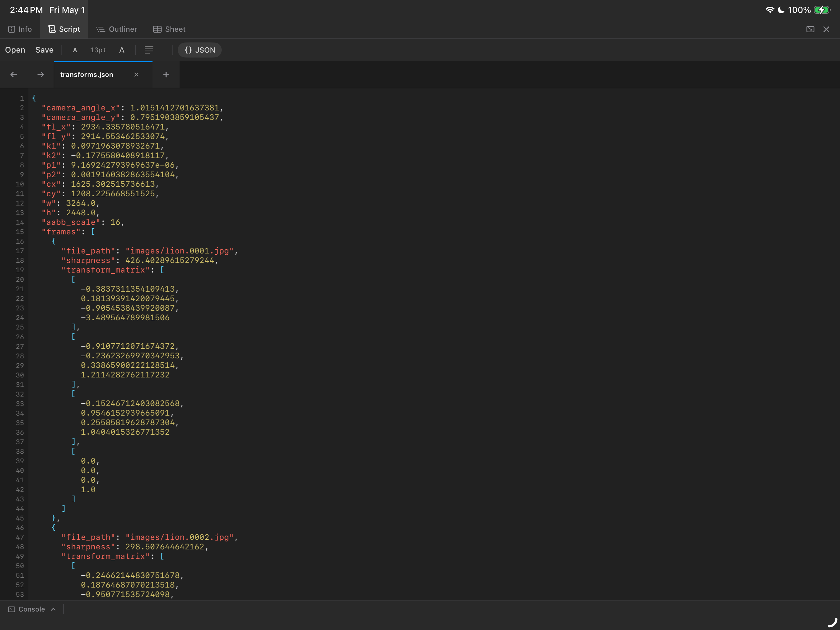Open the JSON language selector
The height and width of the screenshot is (630, 840).
click(x=200, y=50)
